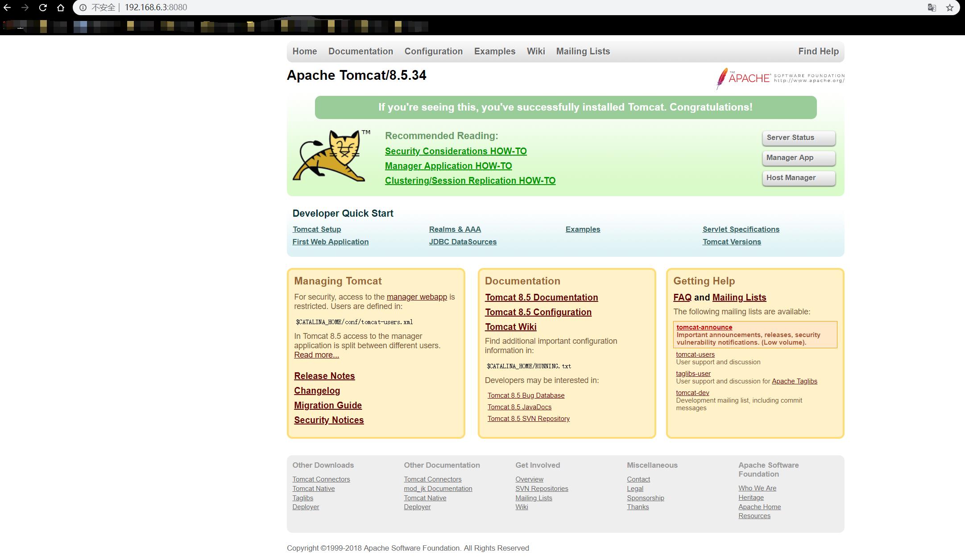Screen dimensions: 965x560
Task: Click Read more... in Managing Tomcat
Action: 316,355
